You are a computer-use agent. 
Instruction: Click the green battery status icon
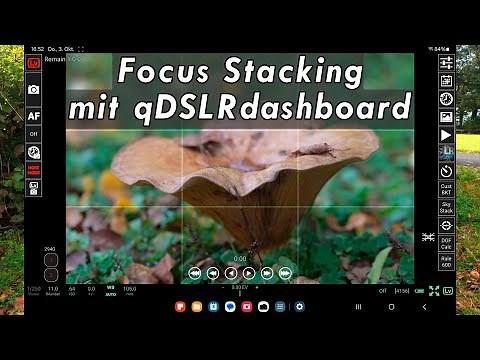pyautogui.click(x=419, y=291)
